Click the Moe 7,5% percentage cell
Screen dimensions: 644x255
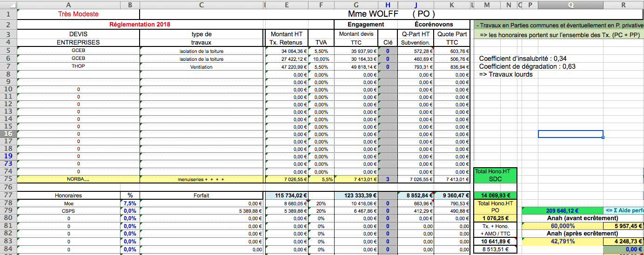point(130,203)
